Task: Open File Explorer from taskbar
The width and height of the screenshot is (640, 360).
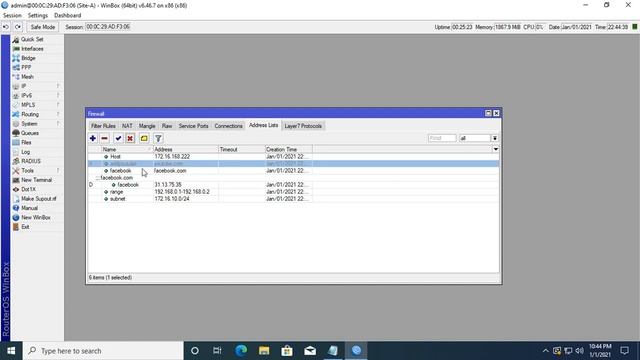Action: coord(264,351)
